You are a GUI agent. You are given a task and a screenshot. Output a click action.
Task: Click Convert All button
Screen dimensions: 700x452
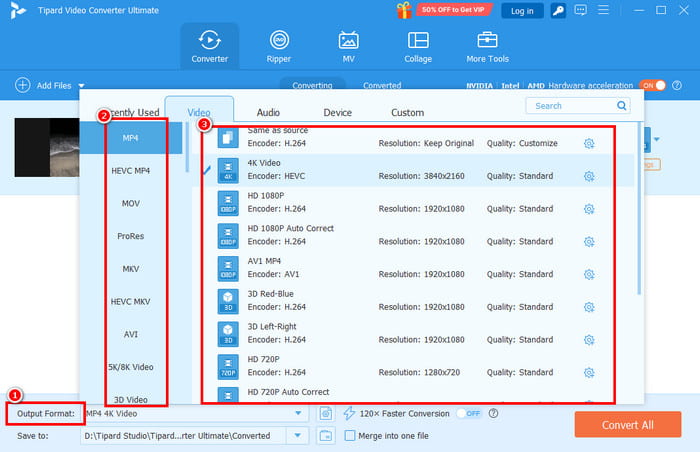pos(628,425)
